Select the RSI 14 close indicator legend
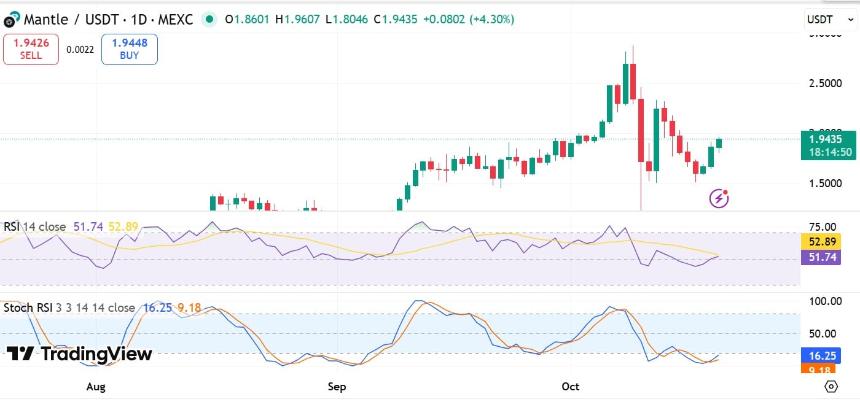Viewport: 860px width, 402px height. (35, 227)
